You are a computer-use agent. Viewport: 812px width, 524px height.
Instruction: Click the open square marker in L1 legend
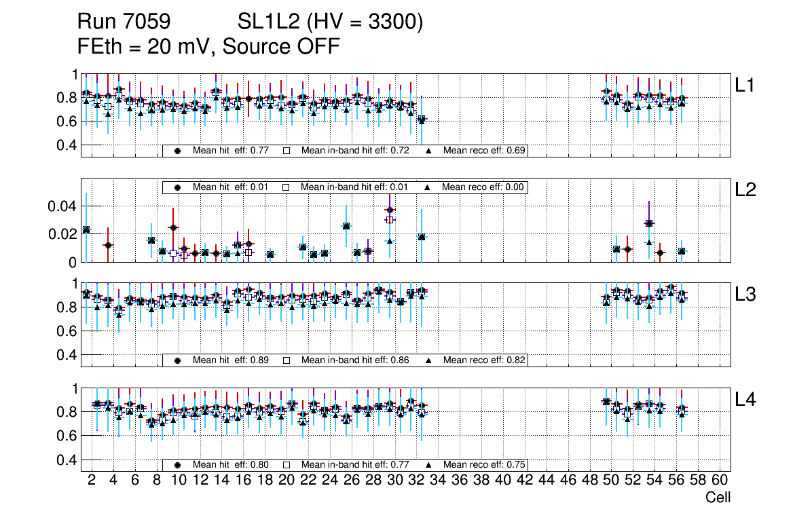click(286, 151)
